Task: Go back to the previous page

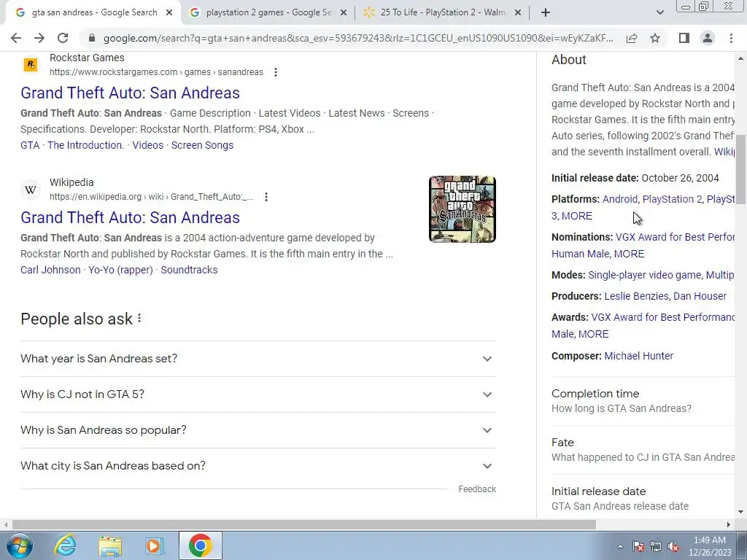Action: (x=16, y=38)
